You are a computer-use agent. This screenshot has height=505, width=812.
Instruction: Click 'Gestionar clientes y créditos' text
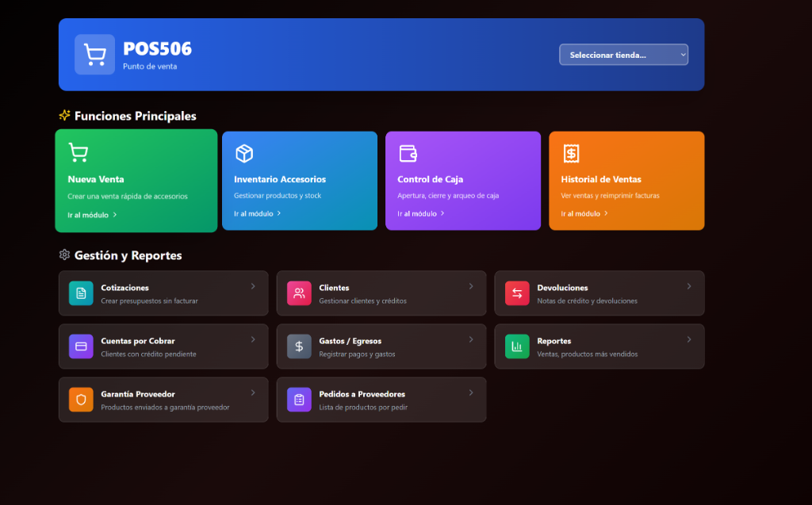tap(362, 301)
